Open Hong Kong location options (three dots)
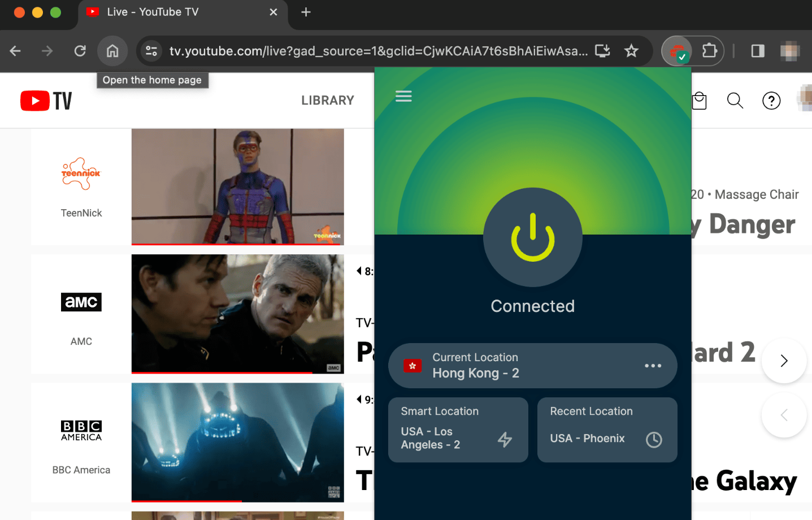Viewport: 812px width, 520px height. click(x=653, y=366)
